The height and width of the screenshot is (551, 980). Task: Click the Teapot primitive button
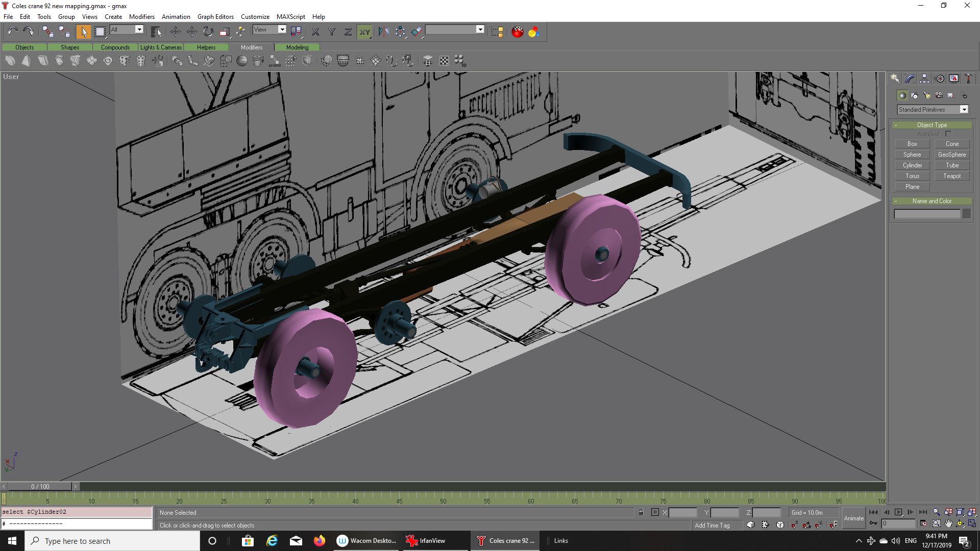[951, 176]
